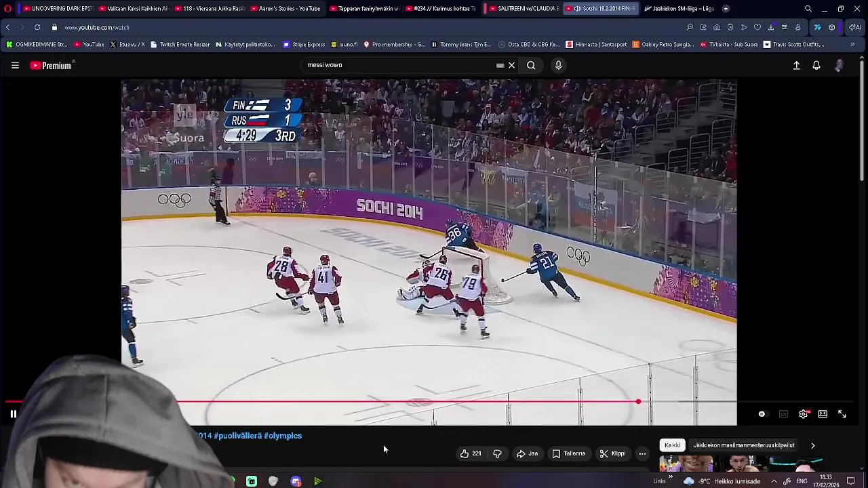Start voice search with the microphone
This screenshot has height=488, width=868.
click(x=558, y=65)
